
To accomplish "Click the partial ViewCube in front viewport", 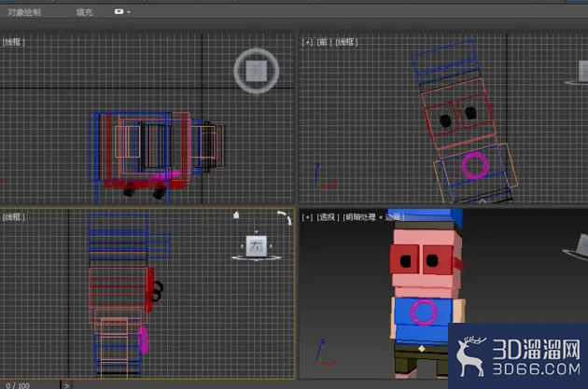I will pos(582,73).
